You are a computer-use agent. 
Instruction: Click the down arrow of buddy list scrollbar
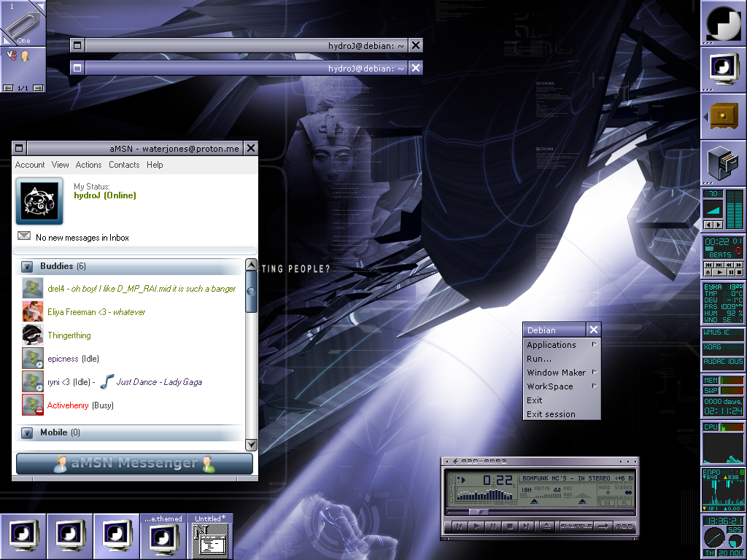coord(251,444)
